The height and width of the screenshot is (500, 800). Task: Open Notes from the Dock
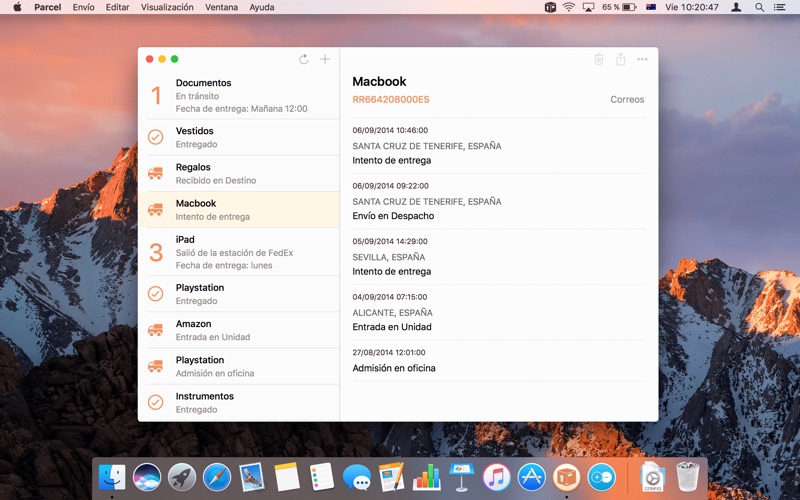(287, 478)
